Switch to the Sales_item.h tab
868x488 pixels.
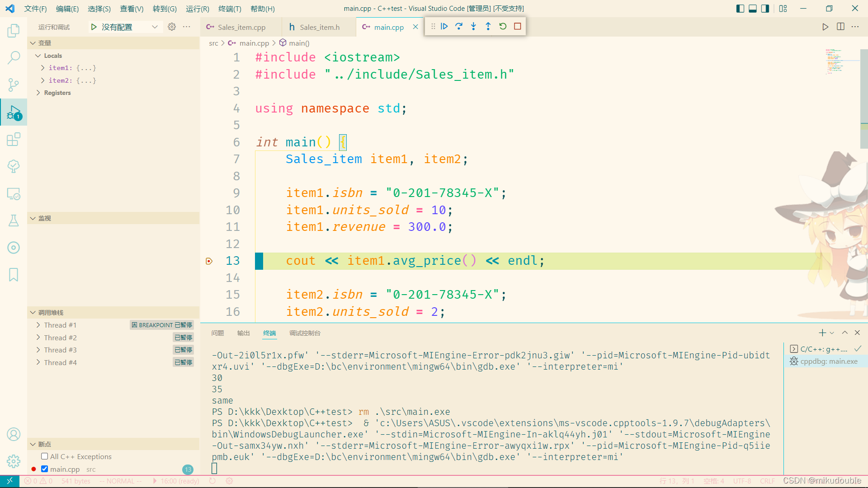pyautogui.click(x=319, y=27)
